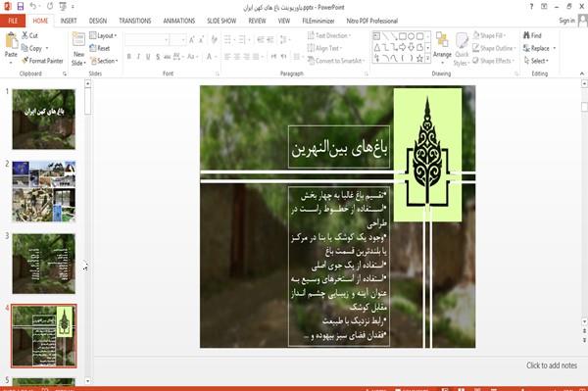Open the Replace dropdown arrow

point(555,48)
